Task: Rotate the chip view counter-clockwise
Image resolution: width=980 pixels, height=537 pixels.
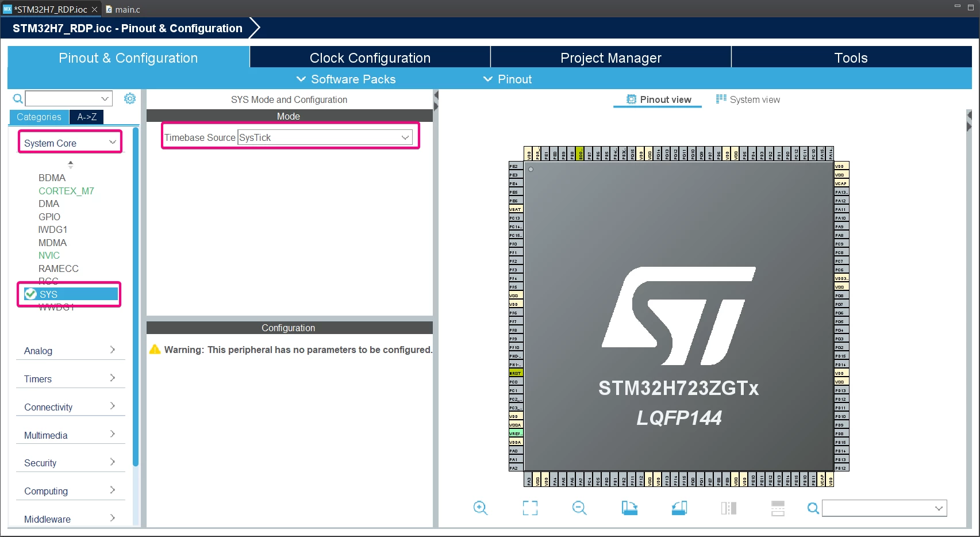Action: [x=679, y=508]
